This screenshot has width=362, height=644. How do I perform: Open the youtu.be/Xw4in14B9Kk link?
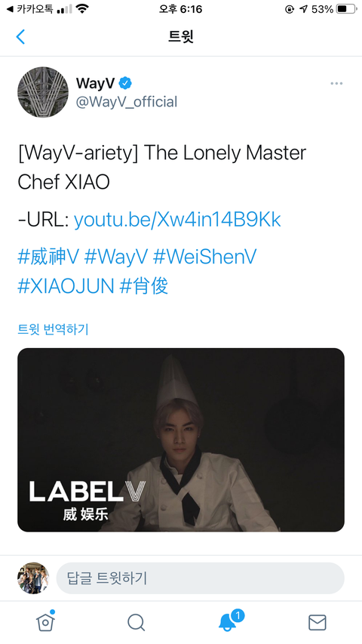point(177,220)
